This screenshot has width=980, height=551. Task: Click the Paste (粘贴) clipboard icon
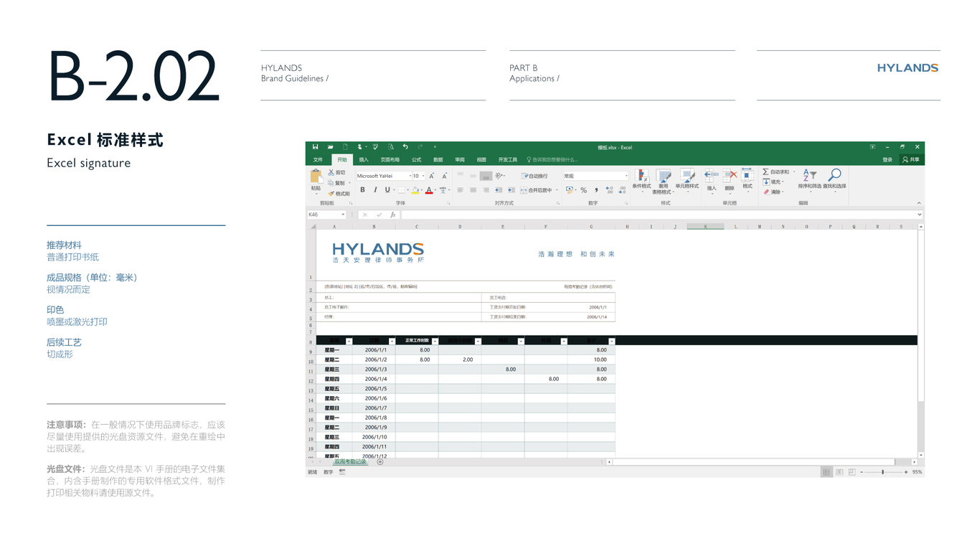click(316, 176)
